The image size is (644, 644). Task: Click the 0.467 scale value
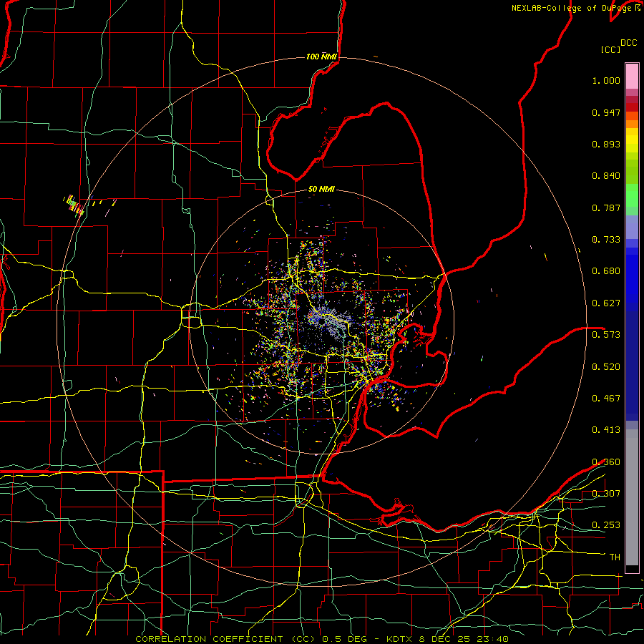click(x=606, y=399)
